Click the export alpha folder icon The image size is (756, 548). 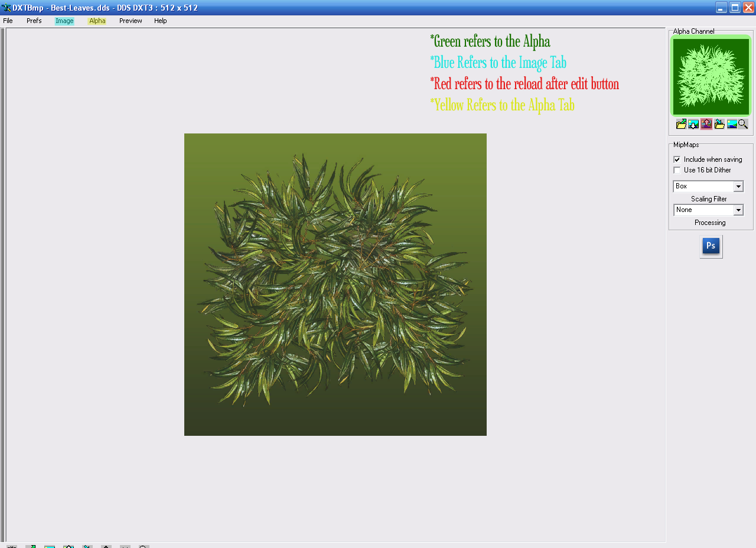pyautogui.click(x=682, y=124)
